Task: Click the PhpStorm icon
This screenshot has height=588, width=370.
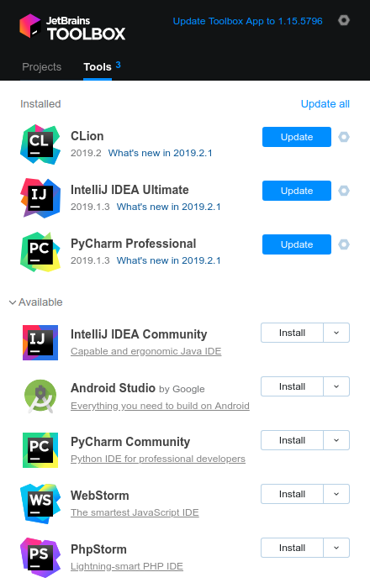Action: click(40, 558)
